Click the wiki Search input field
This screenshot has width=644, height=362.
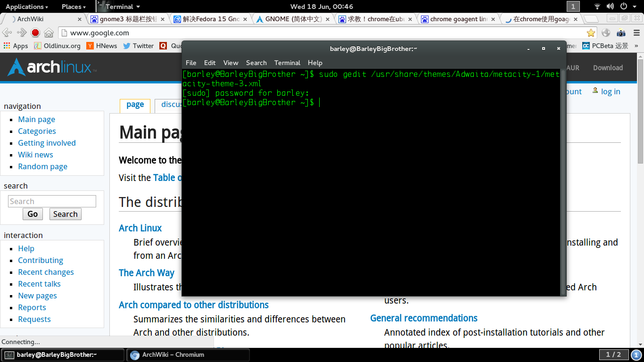click(52, 201)
